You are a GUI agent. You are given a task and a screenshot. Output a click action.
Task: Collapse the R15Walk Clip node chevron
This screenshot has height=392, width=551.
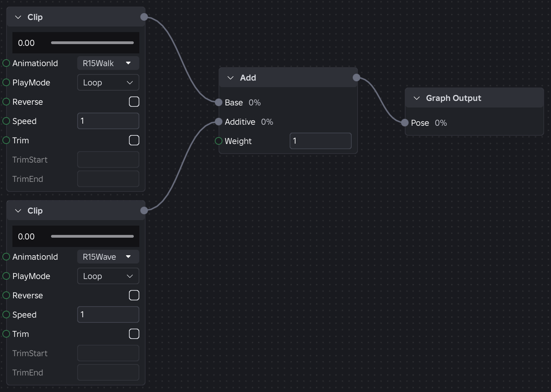(x=18, y=17)
